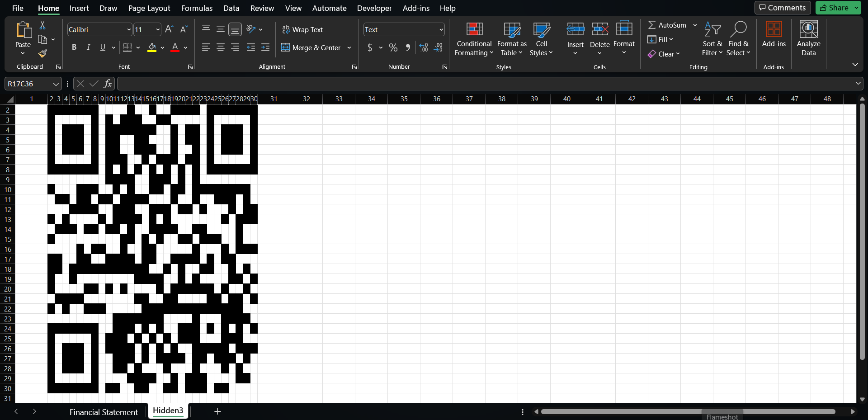Viewport: 868px width, 420px height.
Task: Open the Comments pane
Action: [783, 8]
